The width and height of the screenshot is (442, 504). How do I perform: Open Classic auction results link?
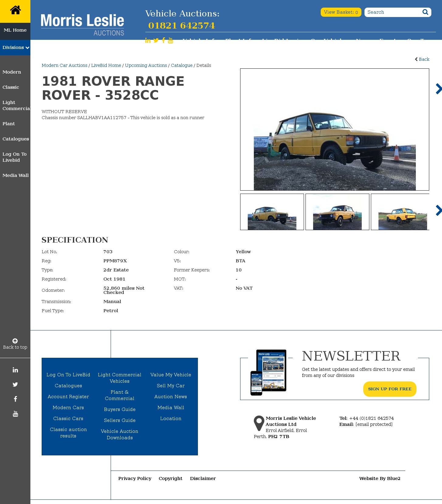(68, 433)
